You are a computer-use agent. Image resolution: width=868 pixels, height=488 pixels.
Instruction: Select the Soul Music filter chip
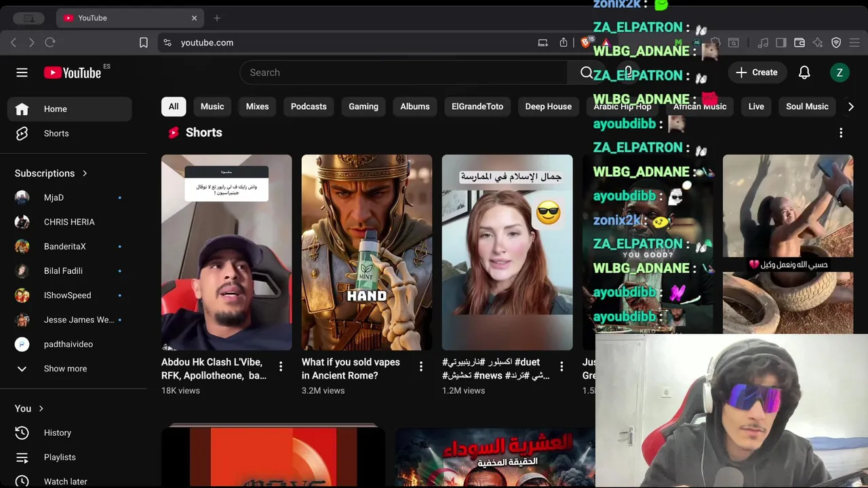pos(807,106)
